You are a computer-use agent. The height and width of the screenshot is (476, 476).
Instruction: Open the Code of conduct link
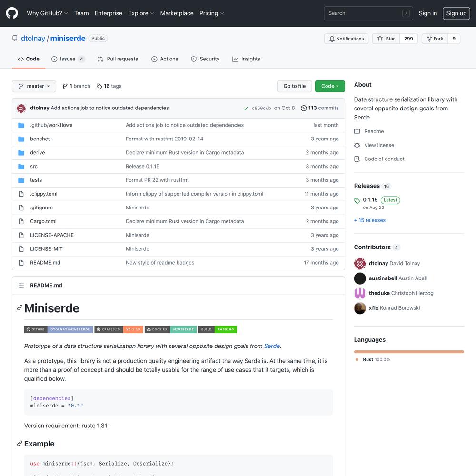click(x=379, y=159)
